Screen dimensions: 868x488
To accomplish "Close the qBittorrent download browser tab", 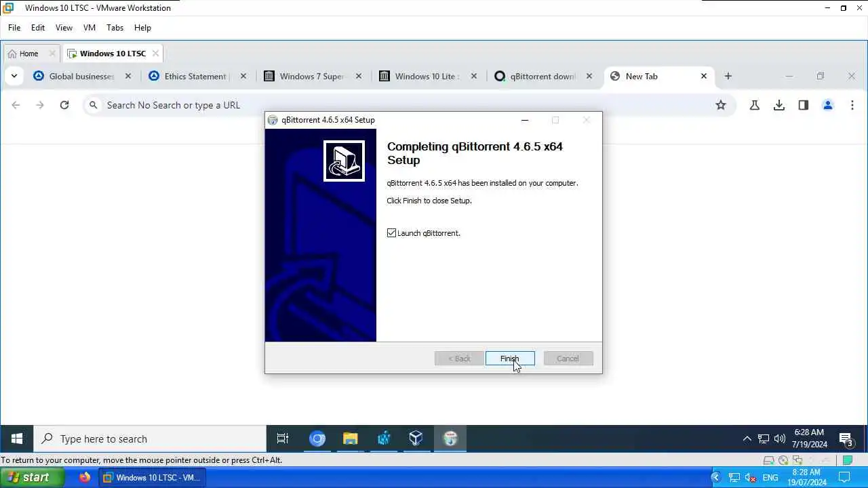I will tap(589, 76).
